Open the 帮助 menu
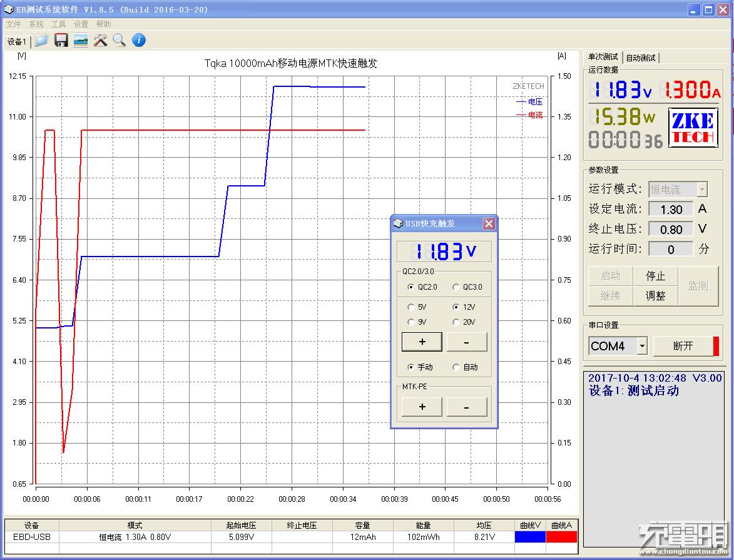The width and height of the screenshot is (734, 560). [x=103, y=24]
